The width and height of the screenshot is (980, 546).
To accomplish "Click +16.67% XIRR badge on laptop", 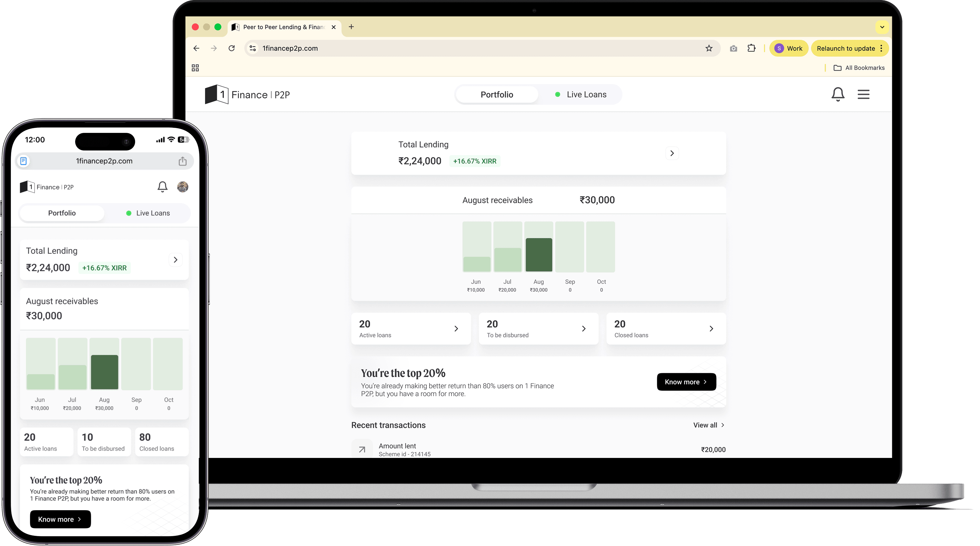I will pos(474,161).
